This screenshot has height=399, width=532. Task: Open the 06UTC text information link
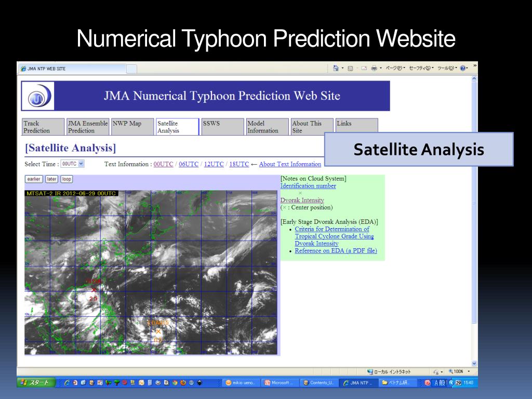[x=189, y=164]
